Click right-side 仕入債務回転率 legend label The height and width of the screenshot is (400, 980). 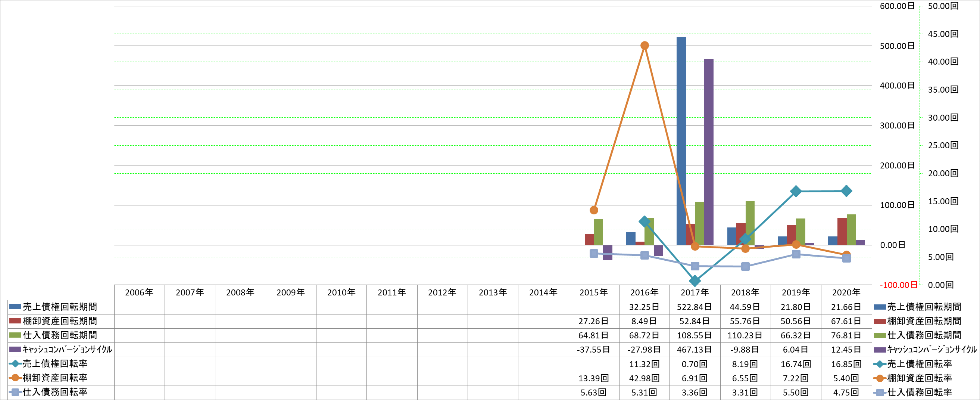pyautogui.click(x=920, y=393)
